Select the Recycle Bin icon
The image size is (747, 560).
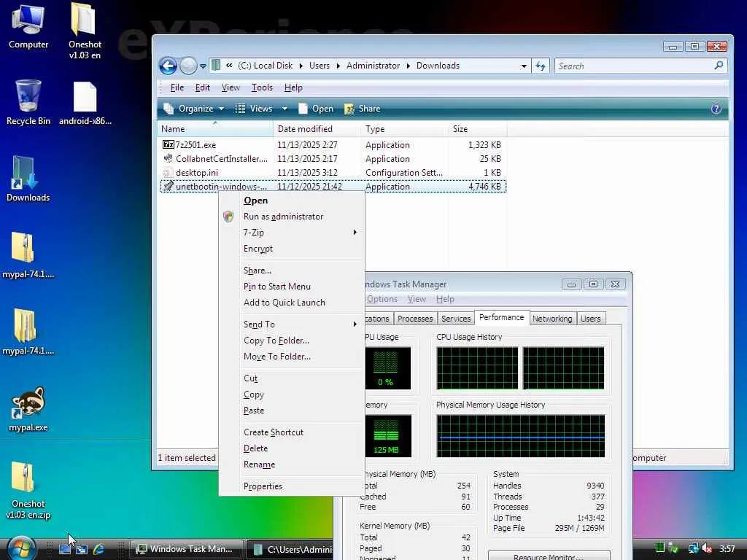click(28, 102)
